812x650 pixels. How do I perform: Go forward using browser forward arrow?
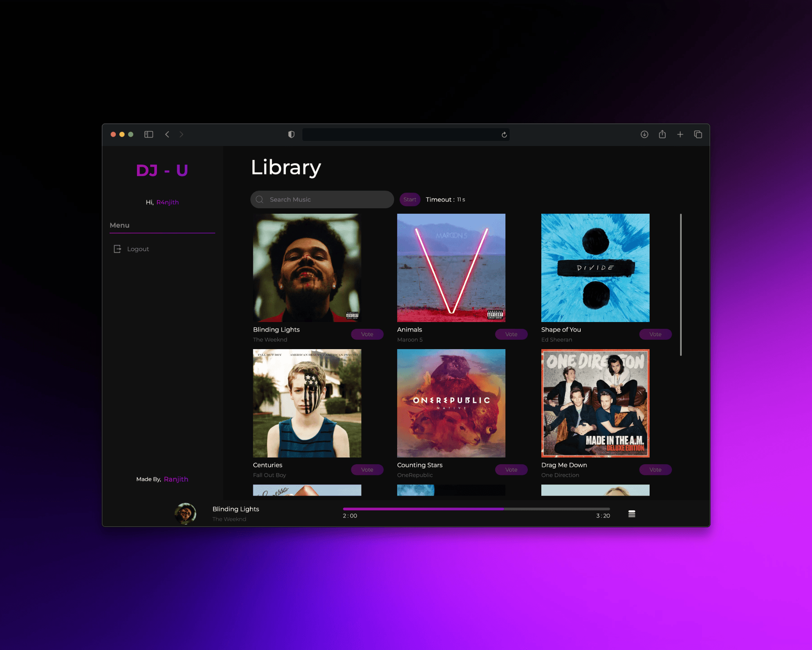181,135
